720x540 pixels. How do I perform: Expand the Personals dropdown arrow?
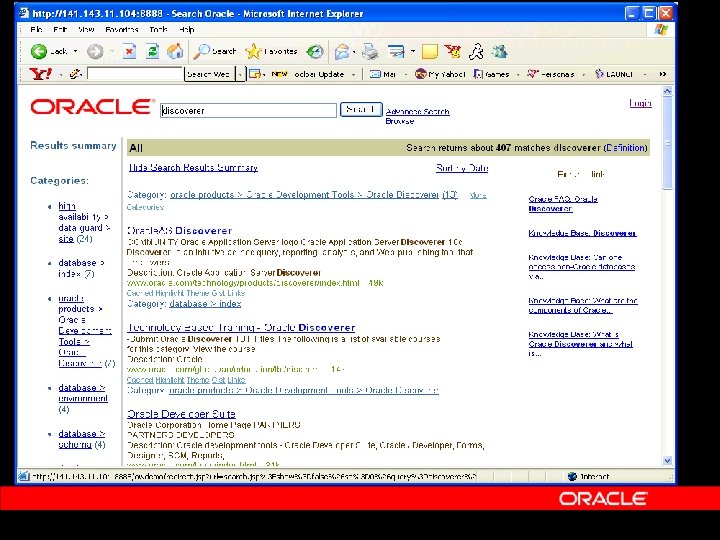coord(584,74)
